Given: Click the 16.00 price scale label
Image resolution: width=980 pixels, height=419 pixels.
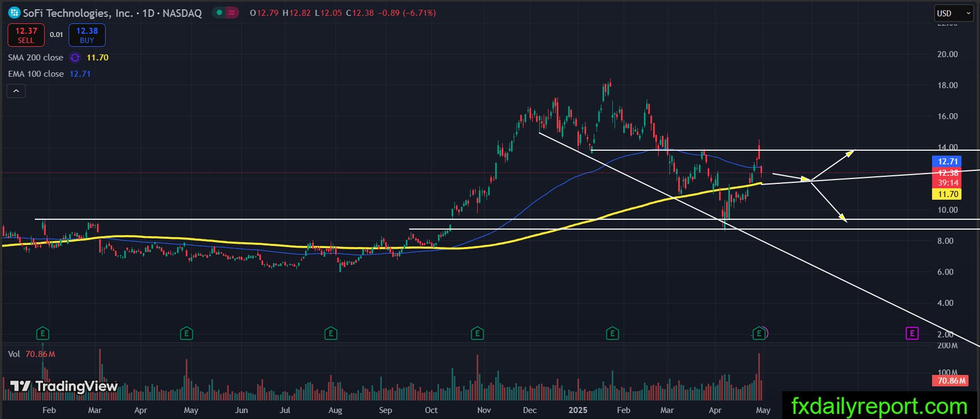Looking at the screenshot, I should pos(947,116).
